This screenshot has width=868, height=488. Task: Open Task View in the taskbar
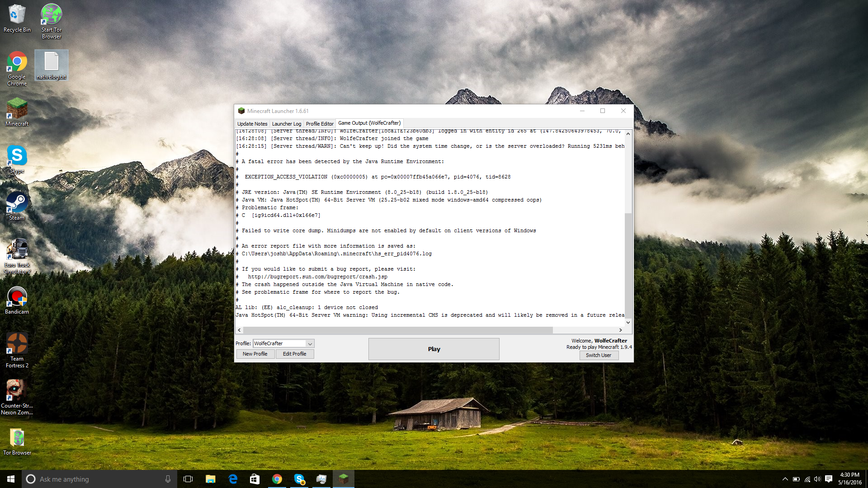188,479
